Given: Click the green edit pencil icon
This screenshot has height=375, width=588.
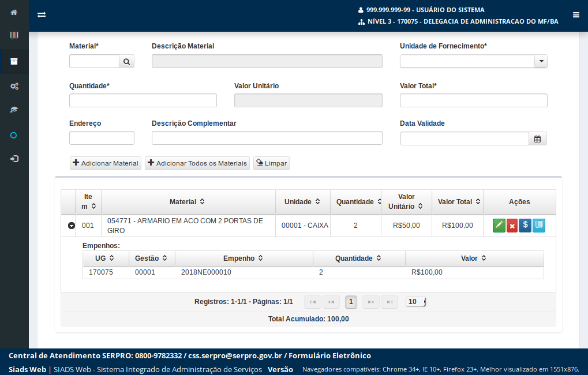Looking at the screenshot, I should (499, 226).
